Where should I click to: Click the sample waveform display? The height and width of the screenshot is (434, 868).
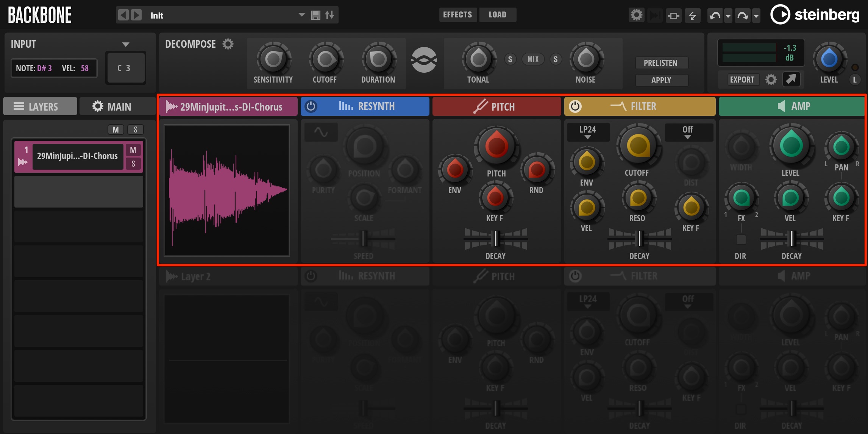[x=227, y=191]
